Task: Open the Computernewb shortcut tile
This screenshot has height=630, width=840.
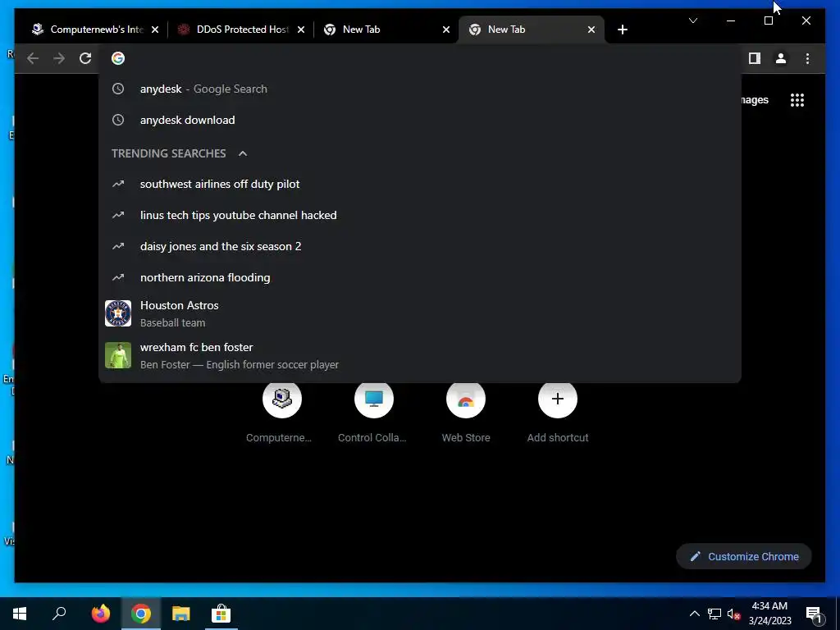Action: (282, 413)
